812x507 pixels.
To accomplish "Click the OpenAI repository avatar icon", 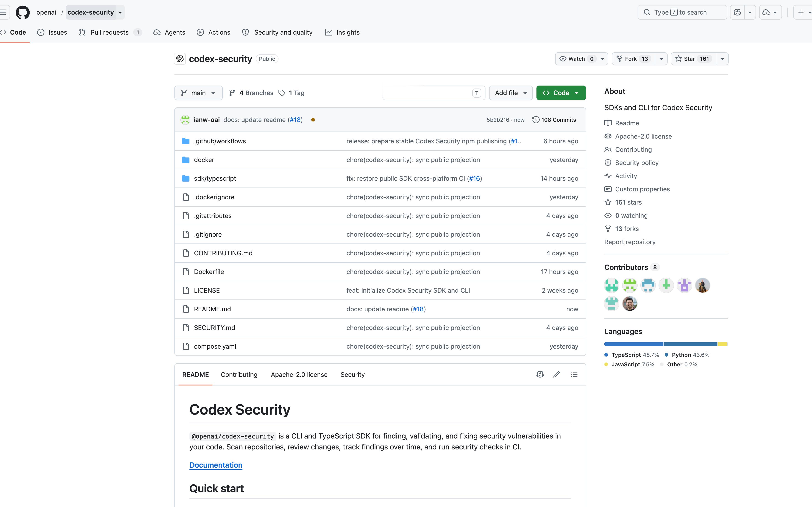I will click(x=180, y=59).
